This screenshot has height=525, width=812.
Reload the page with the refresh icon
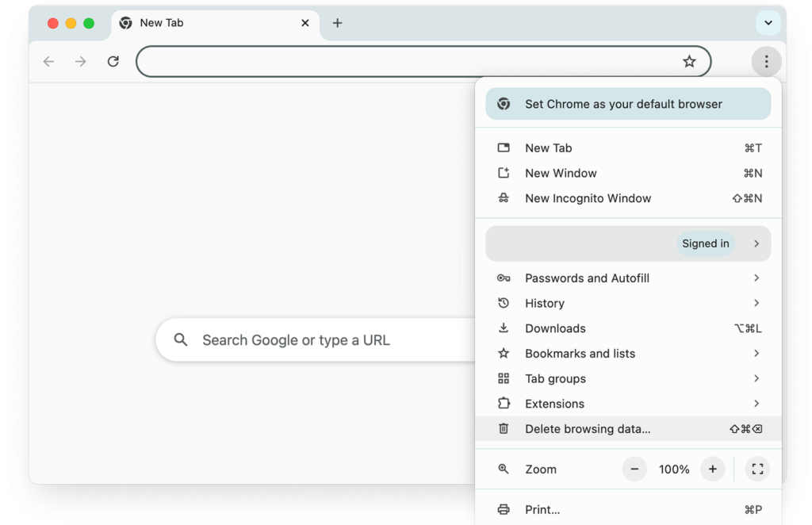tap(113, 62)
